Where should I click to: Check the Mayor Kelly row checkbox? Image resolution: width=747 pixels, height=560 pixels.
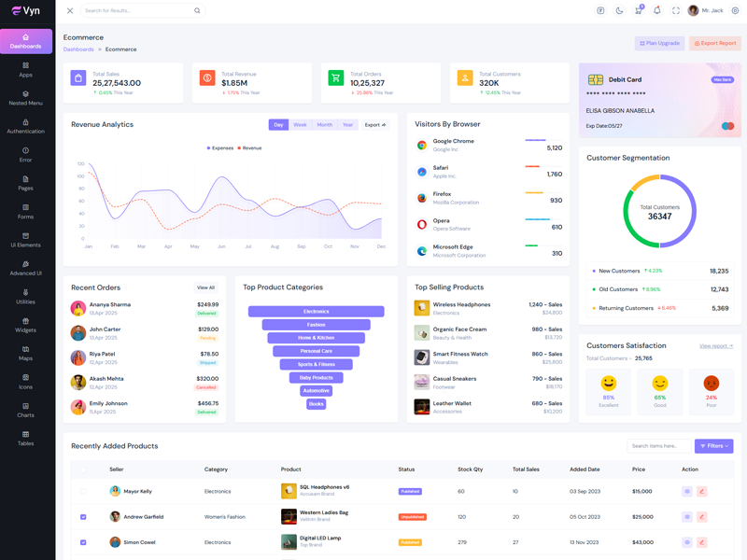pos(83,491)
